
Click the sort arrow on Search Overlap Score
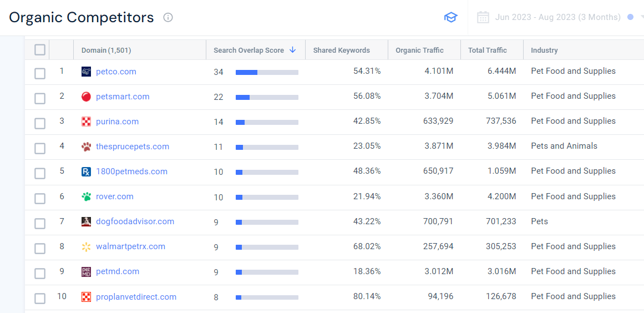click(292, 50)
